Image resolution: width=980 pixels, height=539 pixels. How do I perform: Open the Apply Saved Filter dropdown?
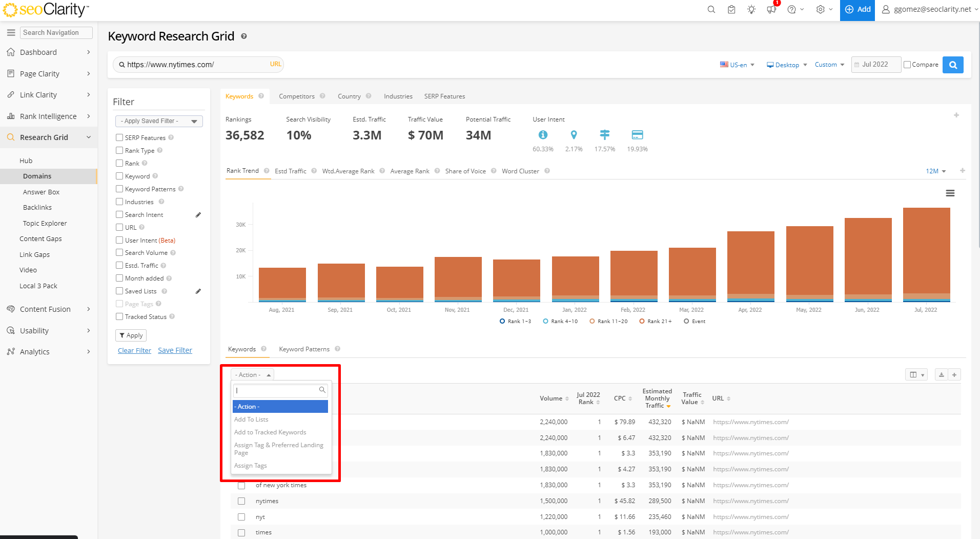coord(159,121)
